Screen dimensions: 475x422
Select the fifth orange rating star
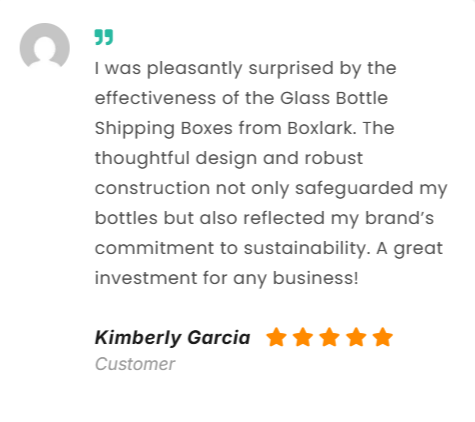coord(383,337)
